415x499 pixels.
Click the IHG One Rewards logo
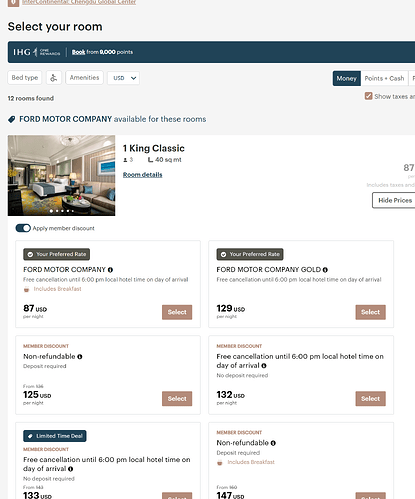coord(37,52)
